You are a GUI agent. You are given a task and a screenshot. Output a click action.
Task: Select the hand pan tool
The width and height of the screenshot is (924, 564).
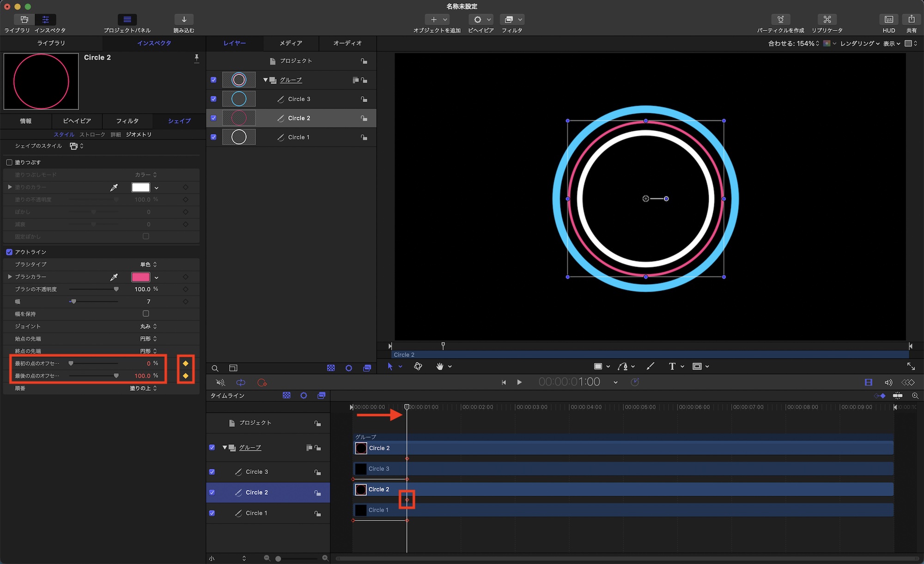(x=440, y=366)
